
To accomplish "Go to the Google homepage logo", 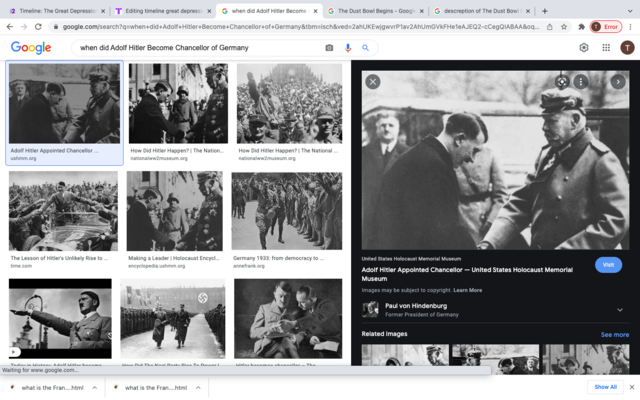I will 31,48.
